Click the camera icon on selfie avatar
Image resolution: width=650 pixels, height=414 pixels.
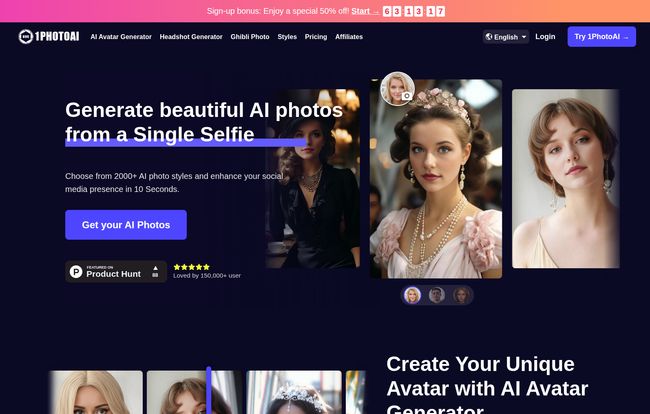406,97
